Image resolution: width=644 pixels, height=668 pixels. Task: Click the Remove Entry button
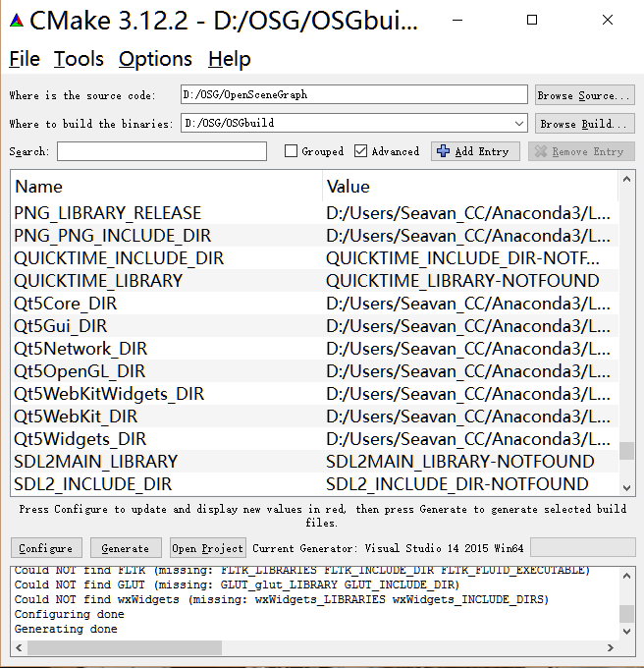581,151
